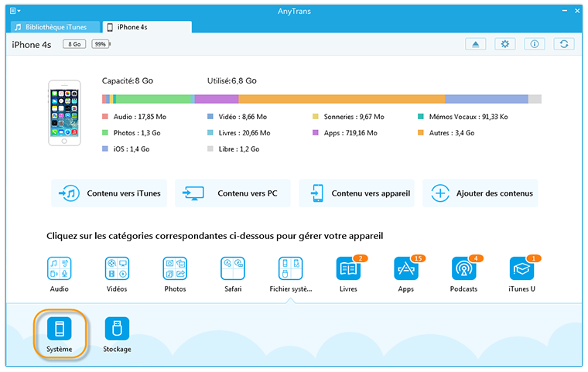Screen dimensions: 588x372
Task: Open the Photos category
Action: coord(175,274)
